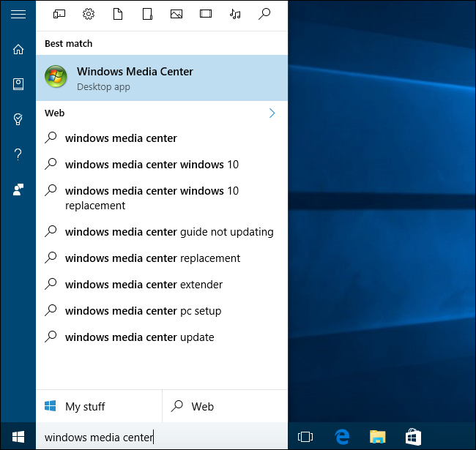Open the Reminders lightbulb icon

coord(18,119)
